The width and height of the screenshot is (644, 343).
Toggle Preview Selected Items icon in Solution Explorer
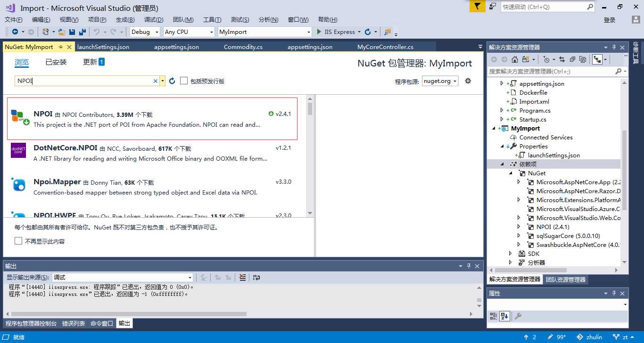(x=597, y=59)
